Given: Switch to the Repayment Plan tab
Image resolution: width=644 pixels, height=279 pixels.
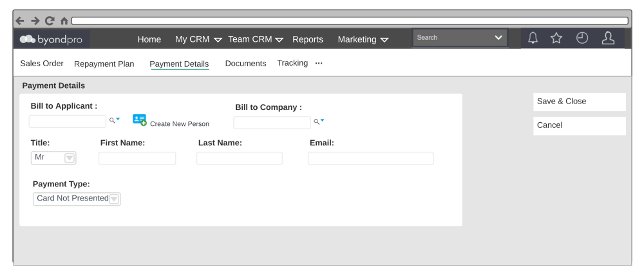Looking at the screenshot, I should click(x=104, y=64).
